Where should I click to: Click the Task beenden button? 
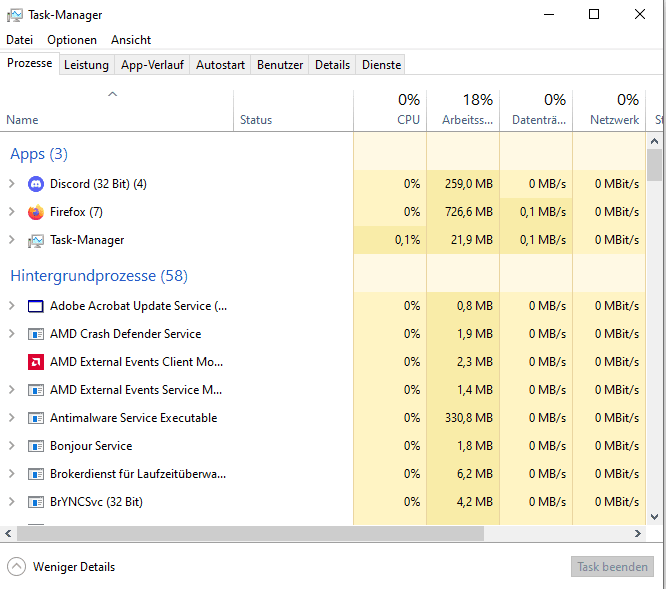click(x=612, y=567)
